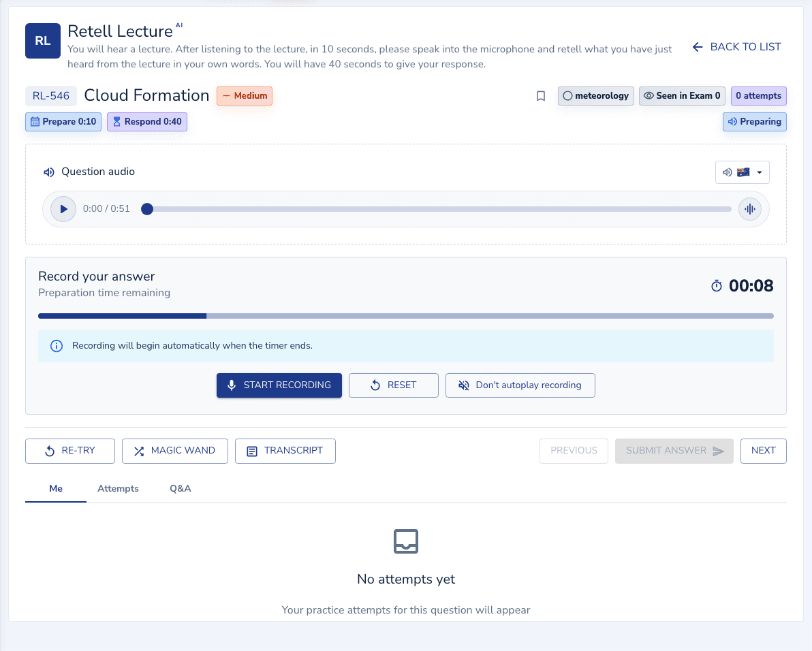
Task: Click the Respond 0:40 chip
Action: 147,122
